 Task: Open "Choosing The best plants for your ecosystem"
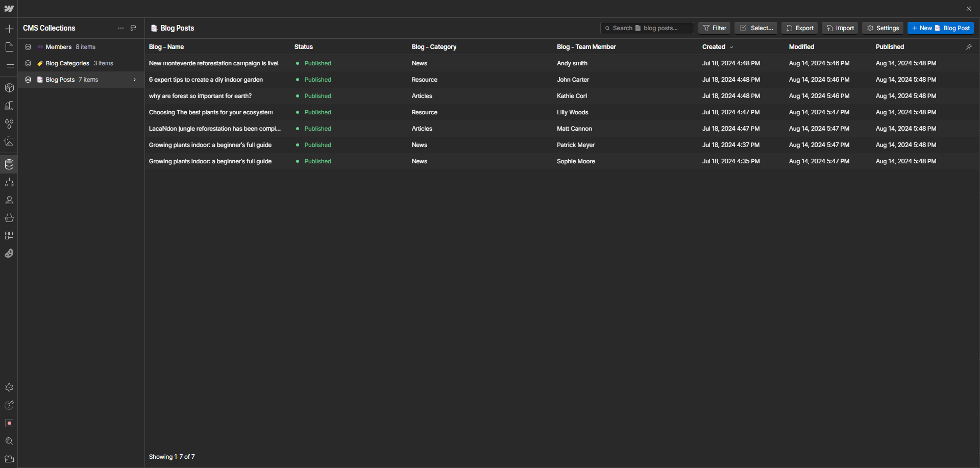211,112
